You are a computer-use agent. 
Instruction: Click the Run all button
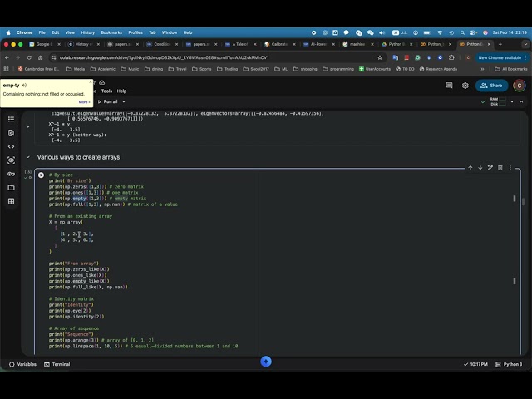click(107, 101)
